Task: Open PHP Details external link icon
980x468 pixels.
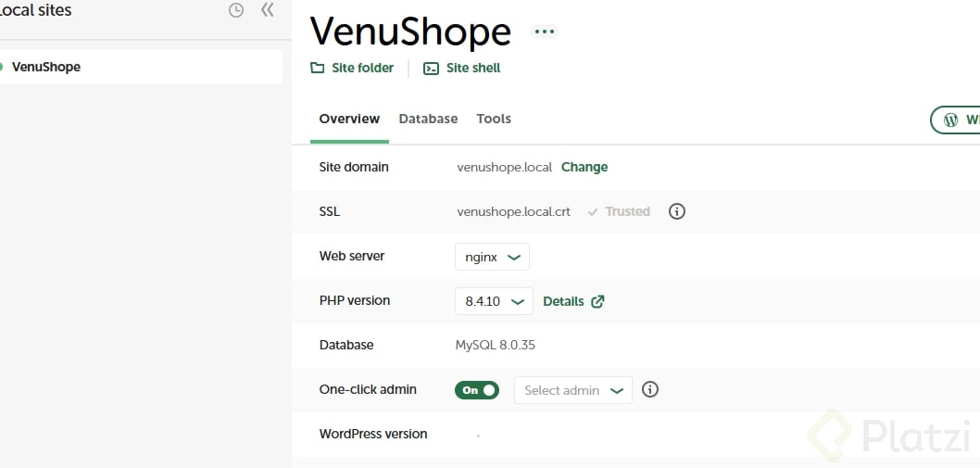Action: click(598, 301)
